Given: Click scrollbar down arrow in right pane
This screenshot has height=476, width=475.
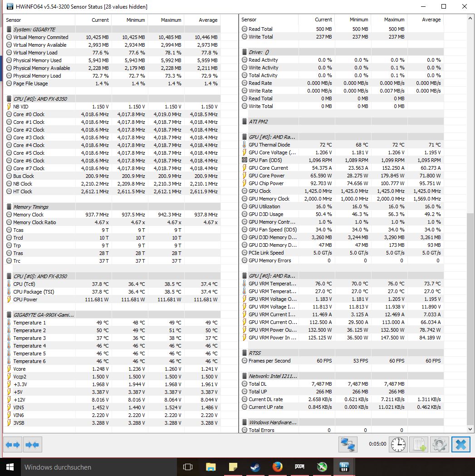Looking at the screenshot, I should [x=470, y=429].
